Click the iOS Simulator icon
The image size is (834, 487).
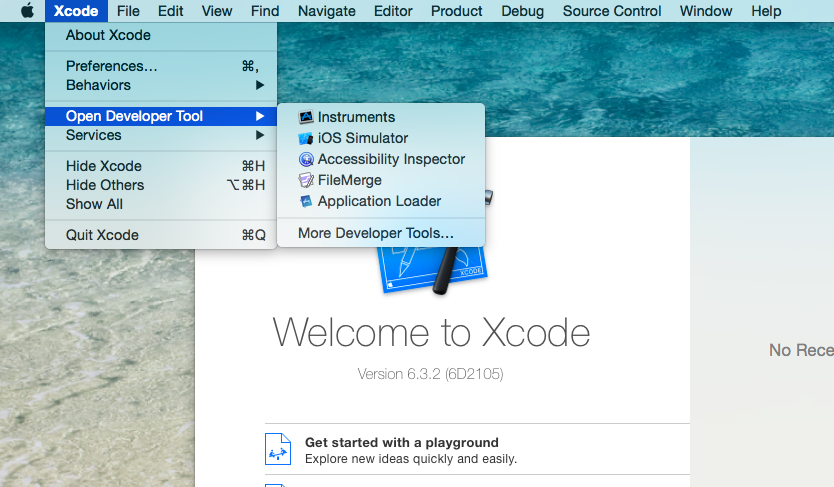306,138
